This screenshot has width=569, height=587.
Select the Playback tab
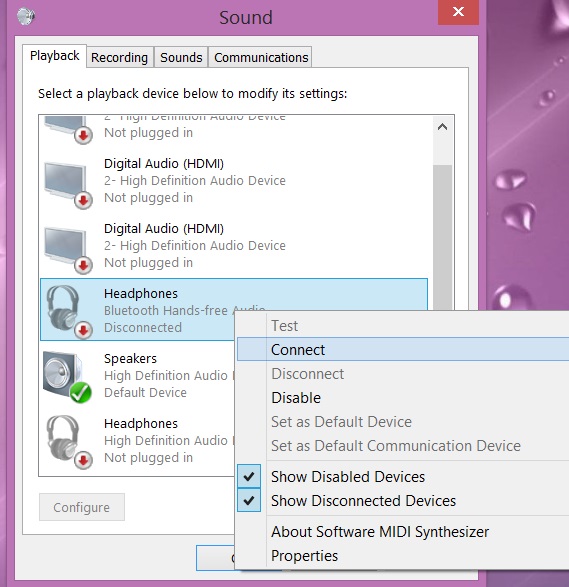(x=55, y=56)
